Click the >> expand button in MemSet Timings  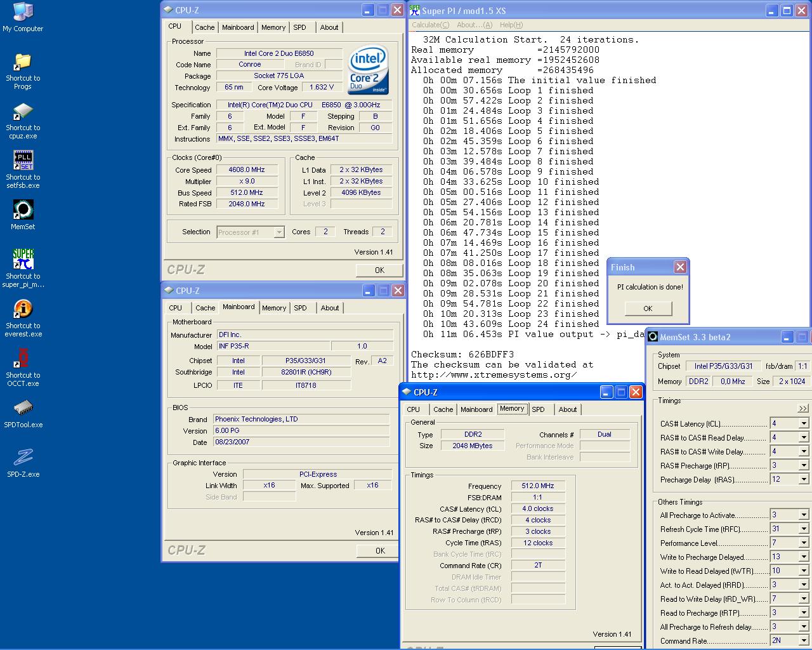(x=803, y=408)
